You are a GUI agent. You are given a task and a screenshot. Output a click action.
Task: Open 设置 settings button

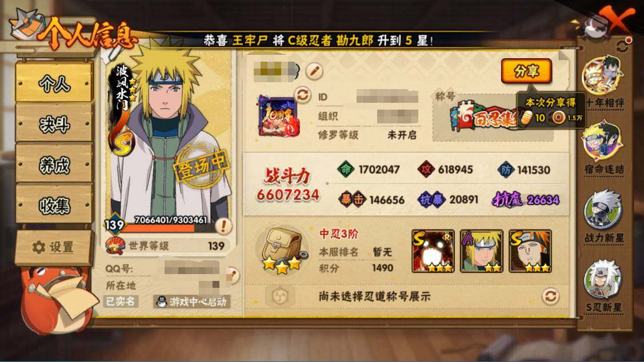coord(53,247)
